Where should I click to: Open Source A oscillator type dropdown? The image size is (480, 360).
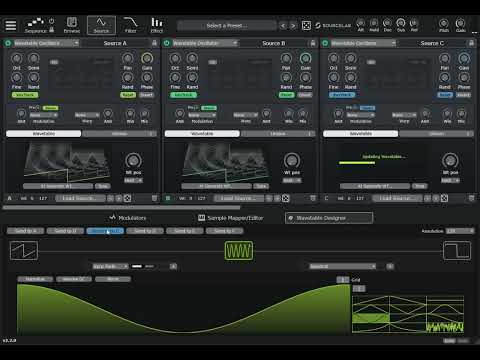point(46,43)
